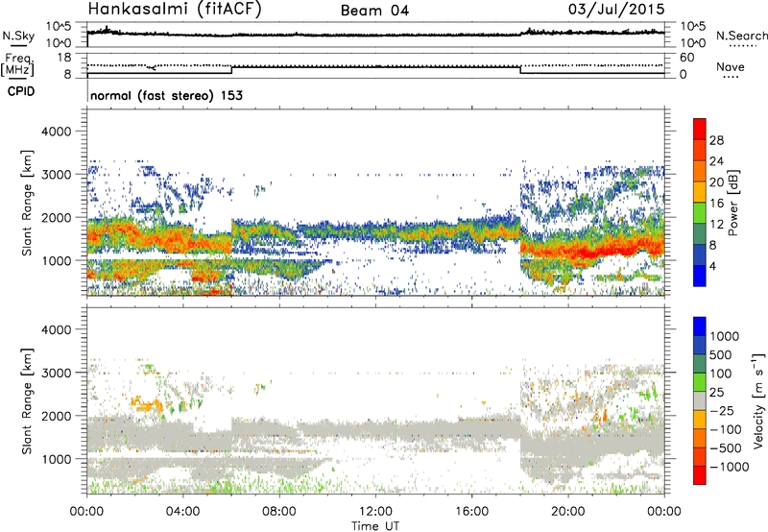Click the N.Search legend label
The height and width of the screenshot is (532, 768).
741,36
